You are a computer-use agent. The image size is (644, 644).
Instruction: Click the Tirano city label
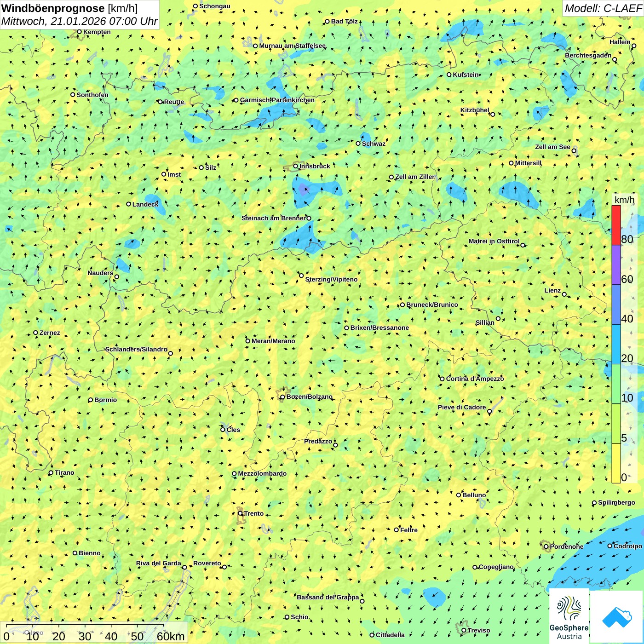64,472
